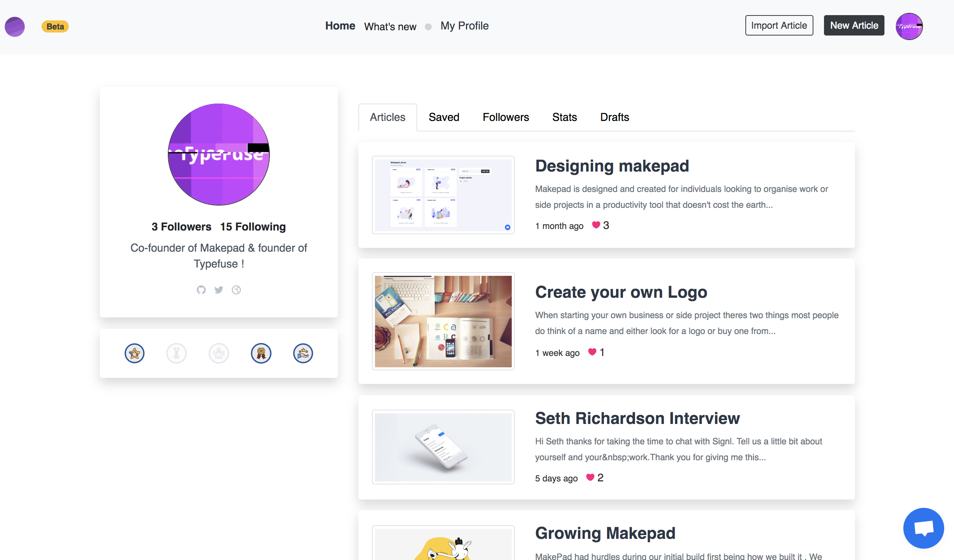Click the Import Article button
This screenshot has height=560, width=954.
(779, 25)
